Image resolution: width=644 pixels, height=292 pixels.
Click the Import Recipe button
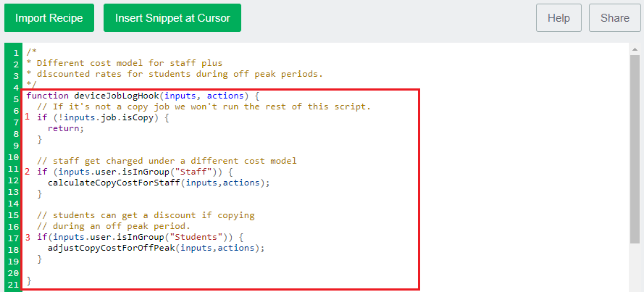tap(49, 18)
